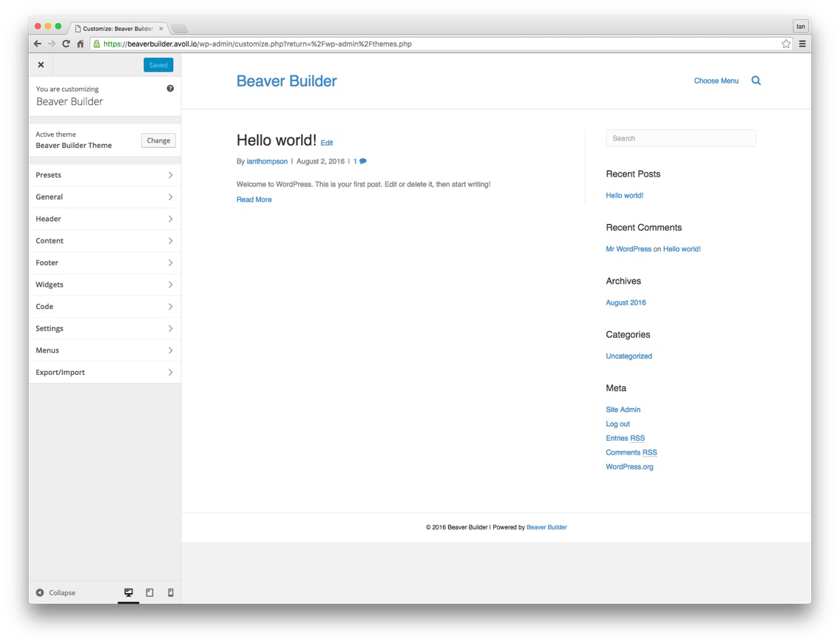Image resolution: width=840 pixels, height=644 pixels.
Task: Click the Mr WordPress commenter link
Action: (x=629, y=249)
